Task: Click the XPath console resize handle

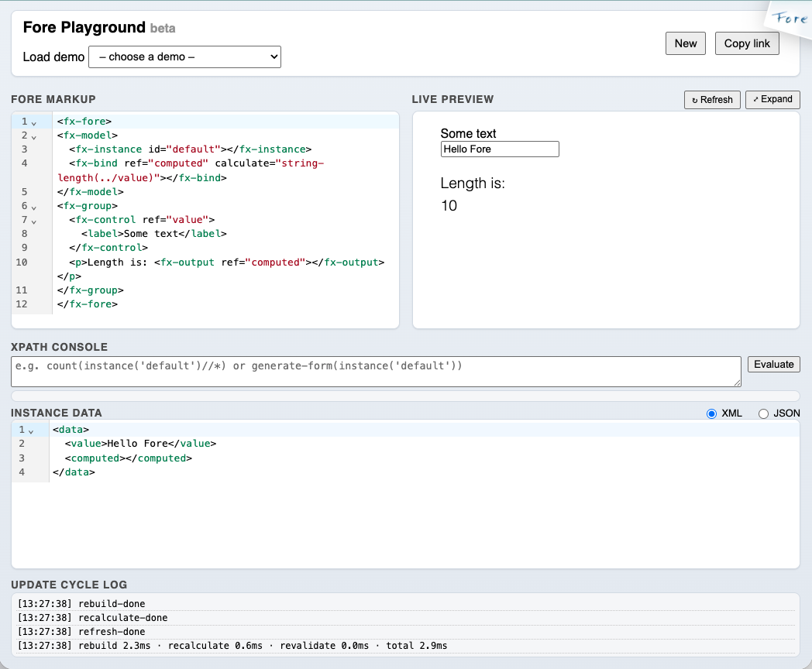Action: pos(737,383)
